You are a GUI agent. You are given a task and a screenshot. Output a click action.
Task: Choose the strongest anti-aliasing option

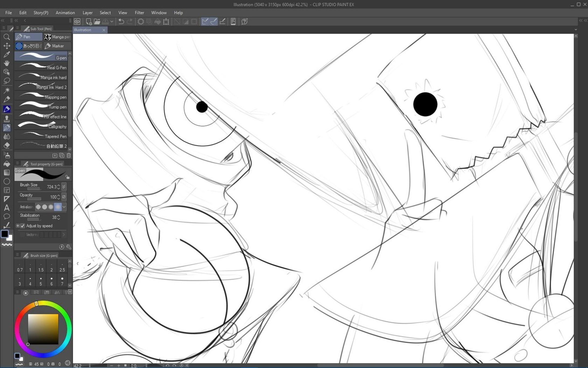pyautogui.click(x=58, y=207)
